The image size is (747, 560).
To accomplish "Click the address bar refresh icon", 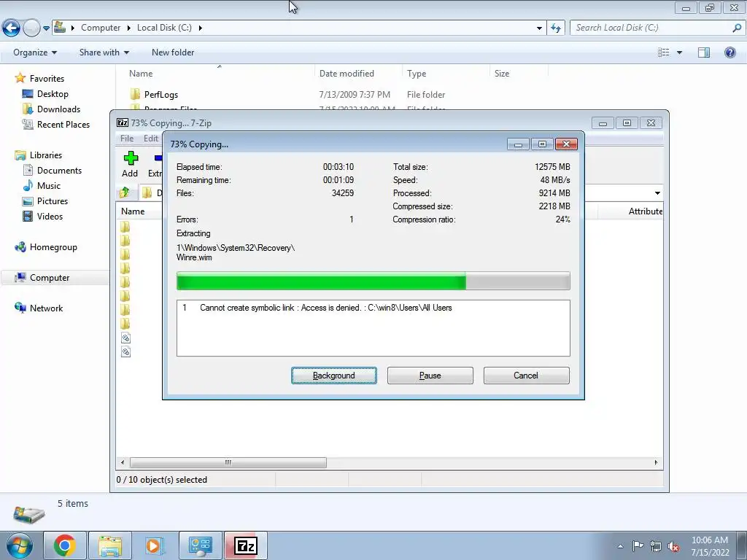I will tap(556, 28).
